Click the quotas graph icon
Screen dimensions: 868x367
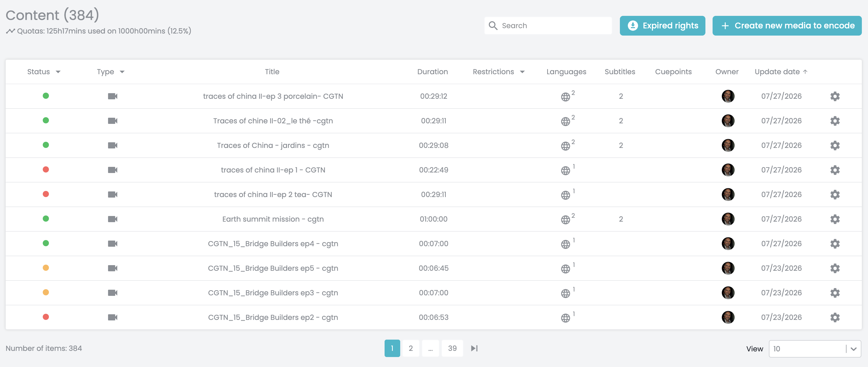click(10, 31)
